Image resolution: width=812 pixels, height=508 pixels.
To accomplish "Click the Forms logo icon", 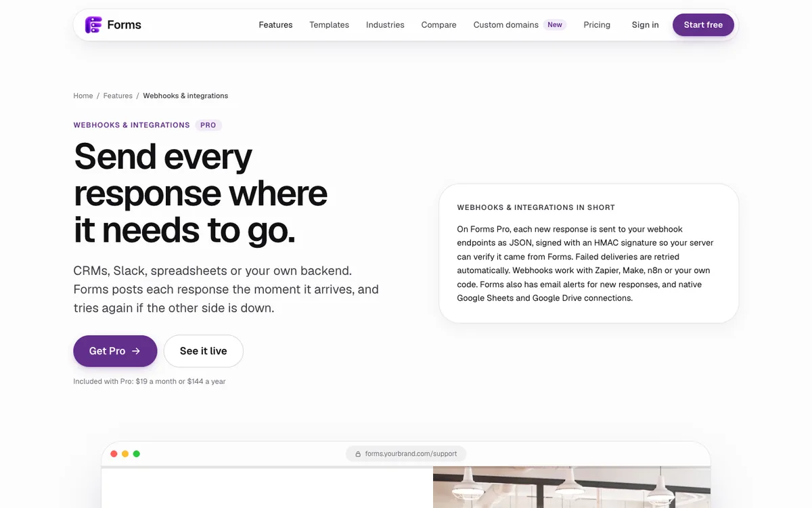I will pos(93,25).
